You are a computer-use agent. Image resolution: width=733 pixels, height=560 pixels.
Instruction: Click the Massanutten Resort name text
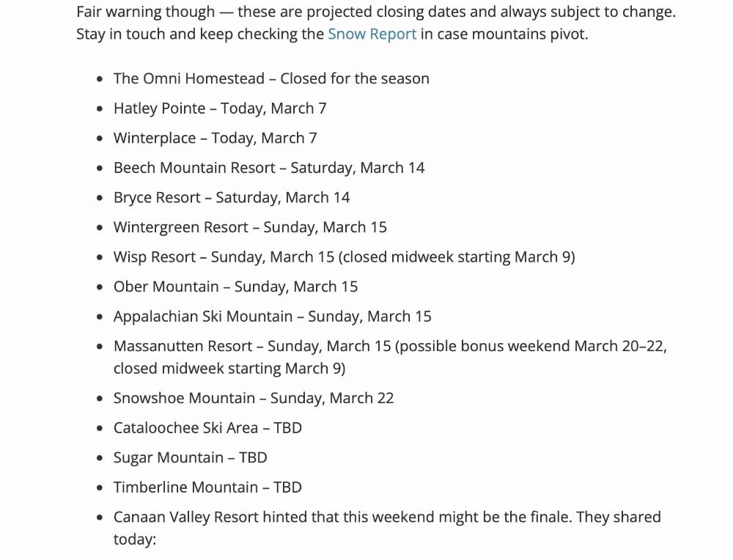[183, 346]
